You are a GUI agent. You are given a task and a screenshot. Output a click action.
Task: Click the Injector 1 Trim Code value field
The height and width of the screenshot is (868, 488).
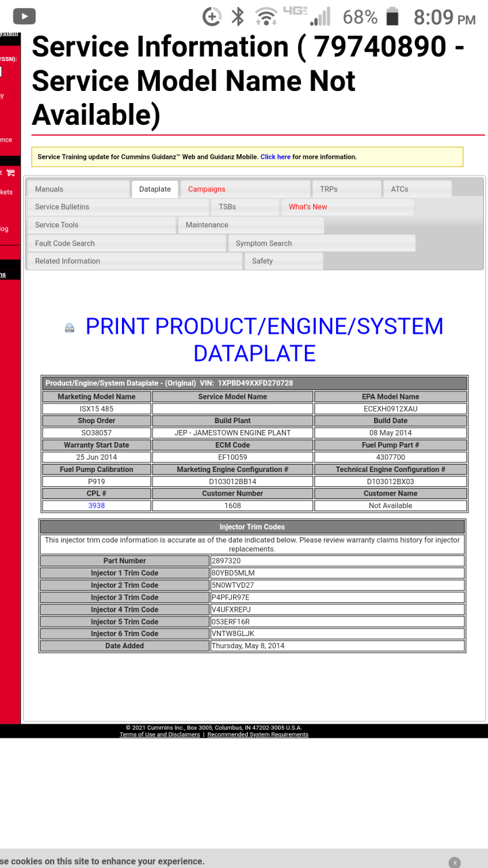(337, 573)
